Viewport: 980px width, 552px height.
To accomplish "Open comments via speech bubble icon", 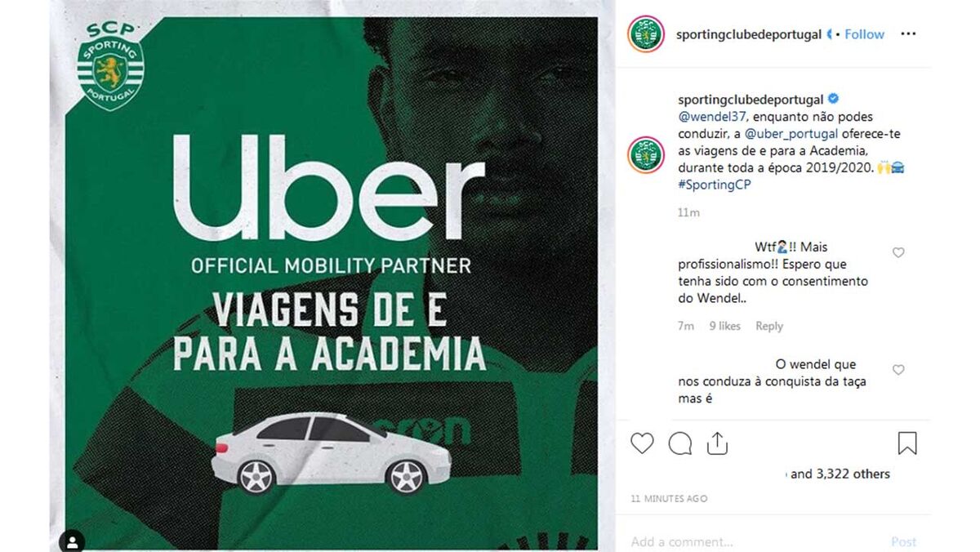I will 679,443.
